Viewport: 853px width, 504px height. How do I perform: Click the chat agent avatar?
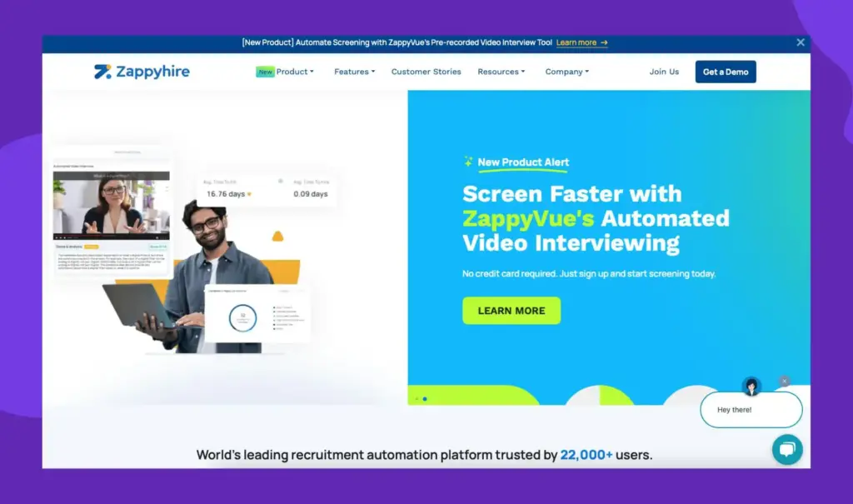751,386
